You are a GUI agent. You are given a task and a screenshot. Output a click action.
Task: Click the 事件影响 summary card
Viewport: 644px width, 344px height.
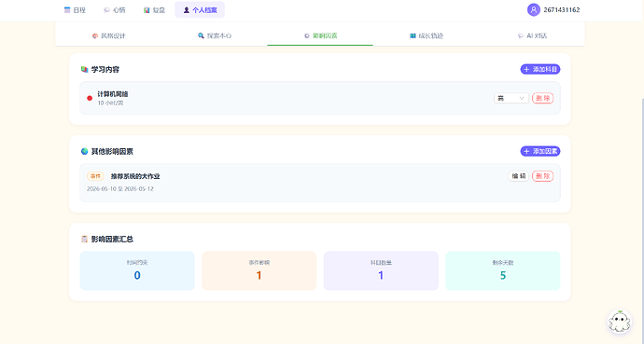point(259,271)
